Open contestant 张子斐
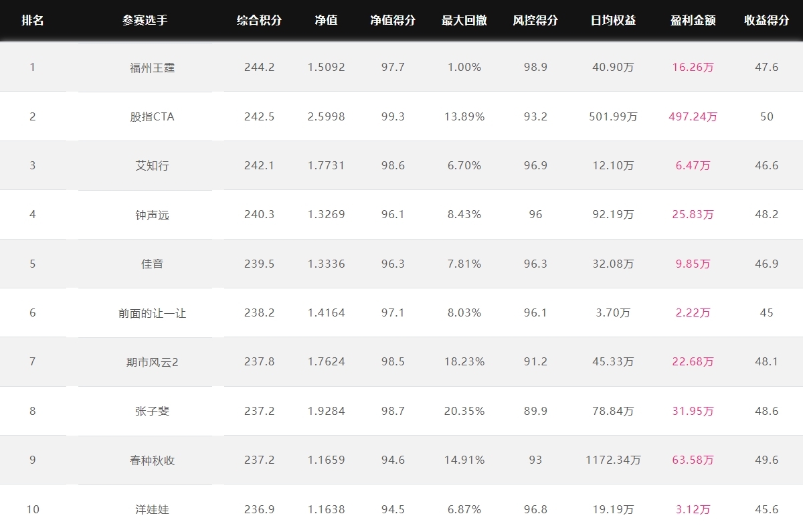This screenshot has width=803, height=532. [x=152, y=411]
